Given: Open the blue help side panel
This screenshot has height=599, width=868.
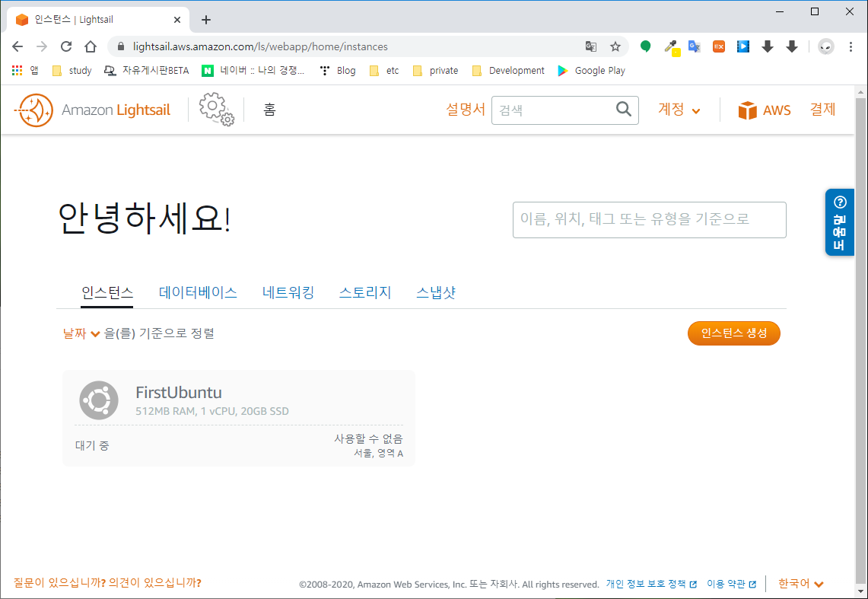Looking at the screenshot, I should [839, 222].
